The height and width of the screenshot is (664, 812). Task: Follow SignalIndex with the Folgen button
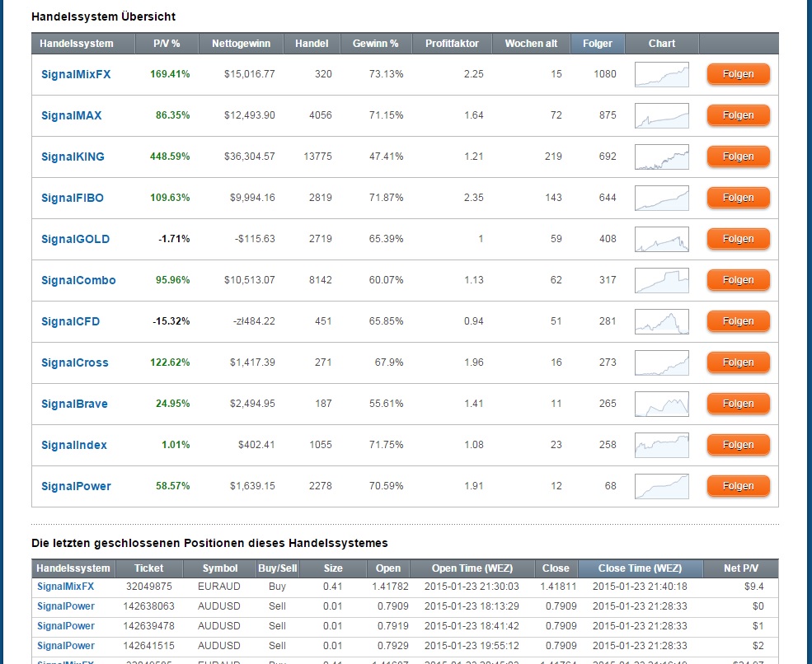[x=738, y=445]
